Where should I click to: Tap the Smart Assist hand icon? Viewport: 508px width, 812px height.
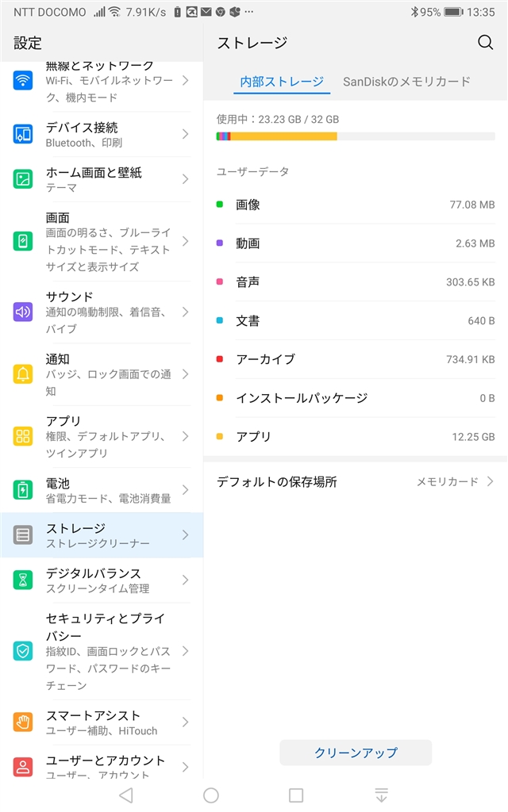(23, 722)
